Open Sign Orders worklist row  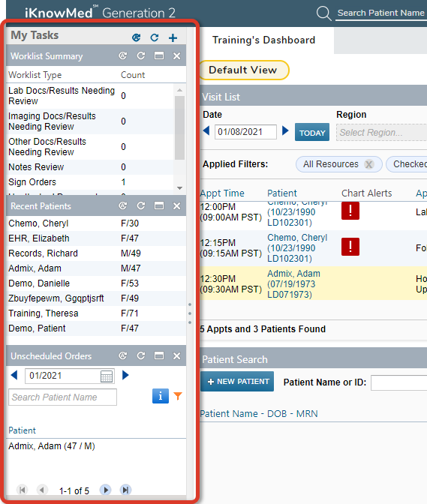(90, 182)
